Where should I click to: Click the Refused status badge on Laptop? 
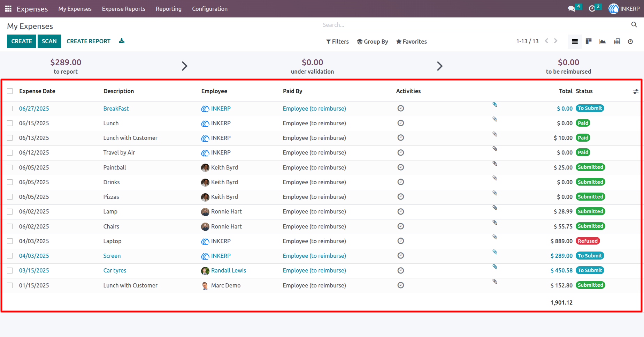point(588,241)
